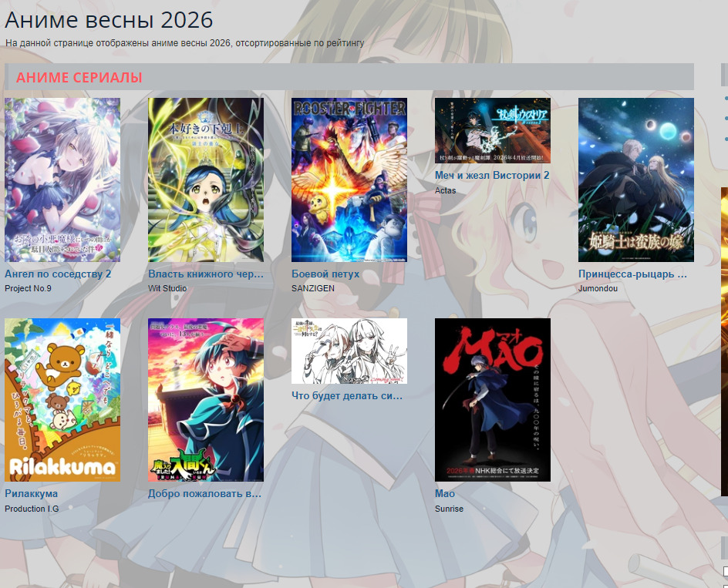The height and width of the screenshot is (588, 728).
Task: Open the Власть книжного чер… title link
Action: [206, 274]
